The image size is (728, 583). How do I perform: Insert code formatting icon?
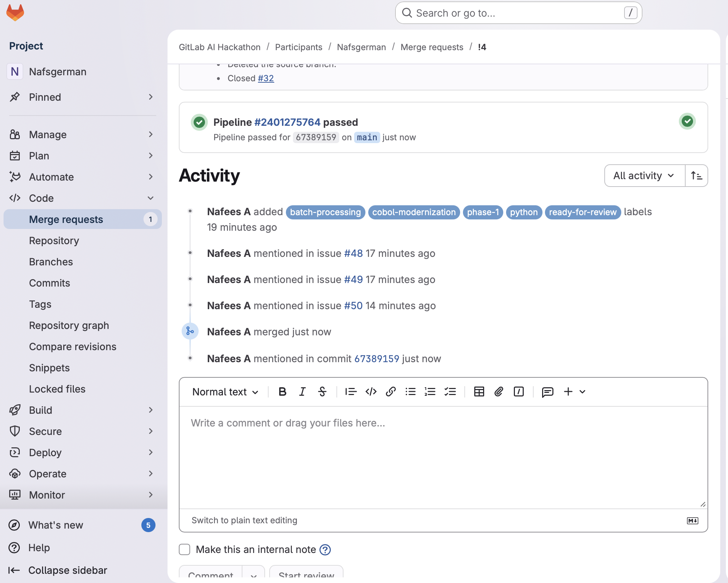coord(371,391)
